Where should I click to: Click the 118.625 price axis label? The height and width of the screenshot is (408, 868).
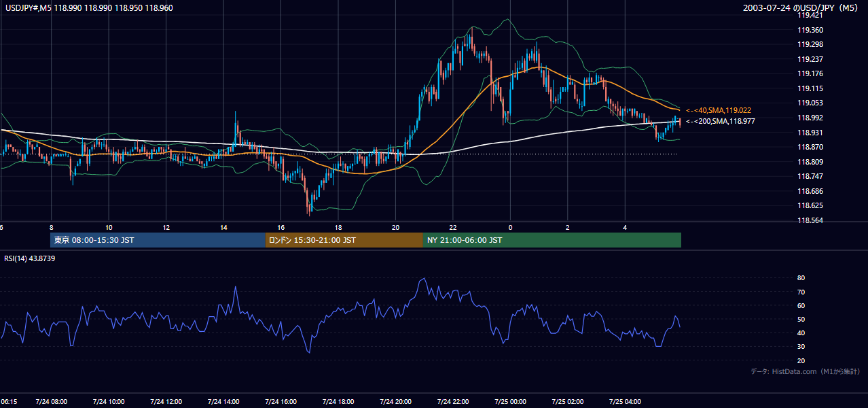[x=810, y=205]
